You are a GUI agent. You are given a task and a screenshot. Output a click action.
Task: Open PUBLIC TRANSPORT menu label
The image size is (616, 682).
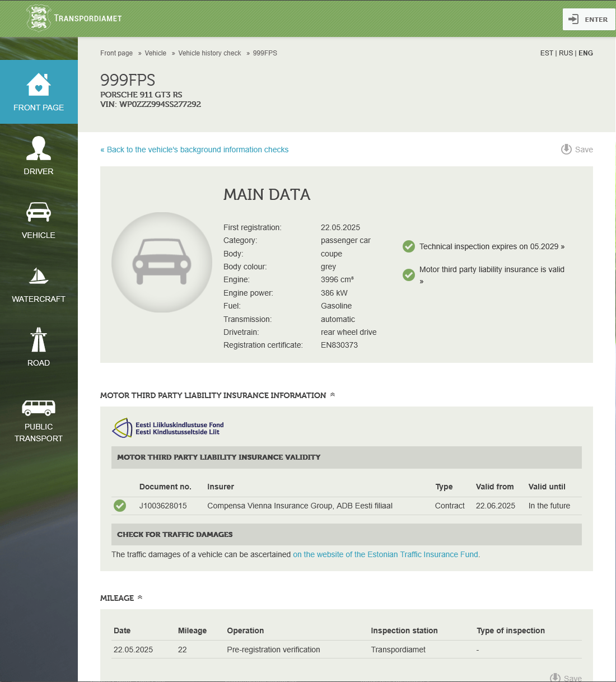[39, 432]
